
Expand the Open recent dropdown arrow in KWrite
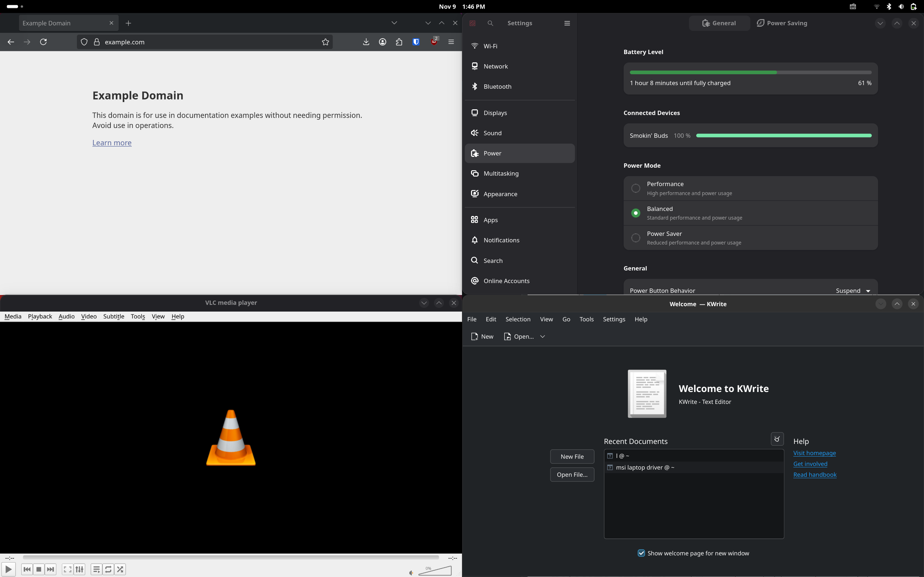tap(542, 336)
